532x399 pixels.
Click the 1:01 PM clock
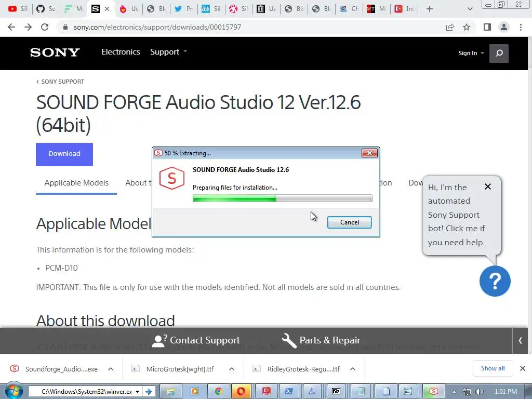506,392
